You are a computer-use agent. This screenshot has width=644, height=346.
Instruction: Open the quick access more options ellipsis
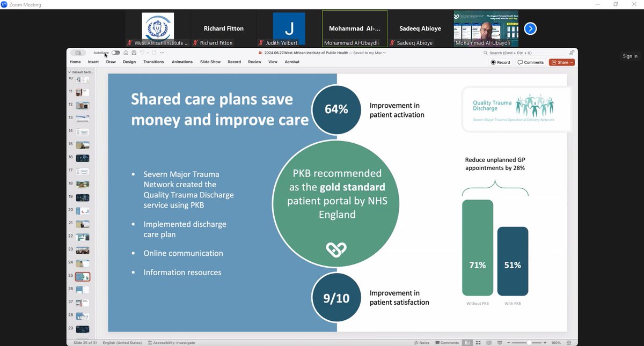162,53
